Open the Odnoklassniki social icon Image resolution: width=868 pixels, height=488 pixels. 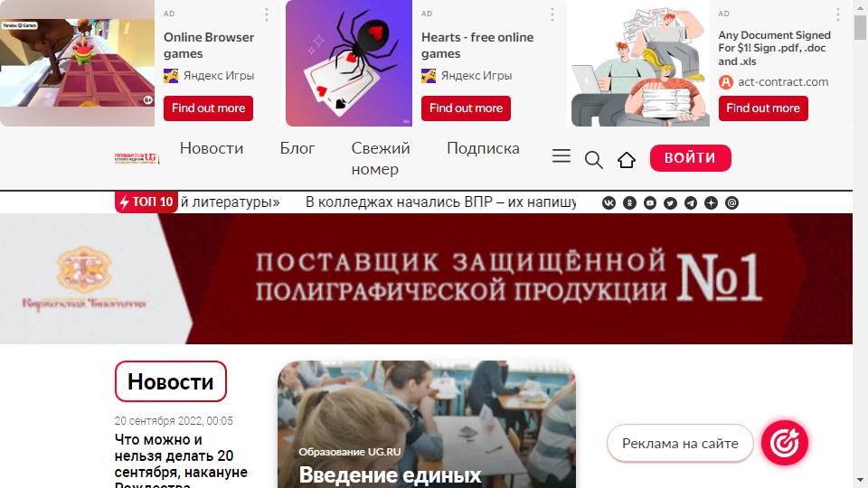[x=629, y=203]
